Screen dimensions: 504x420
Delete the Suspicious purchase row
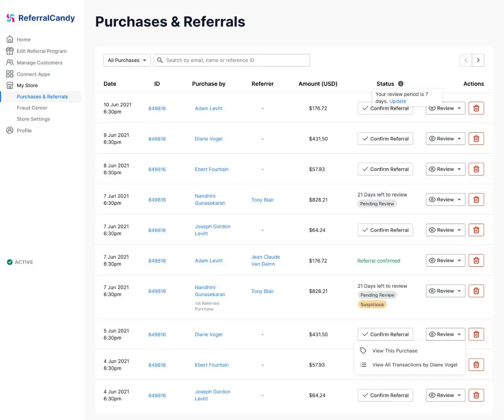tap(476, 291)
